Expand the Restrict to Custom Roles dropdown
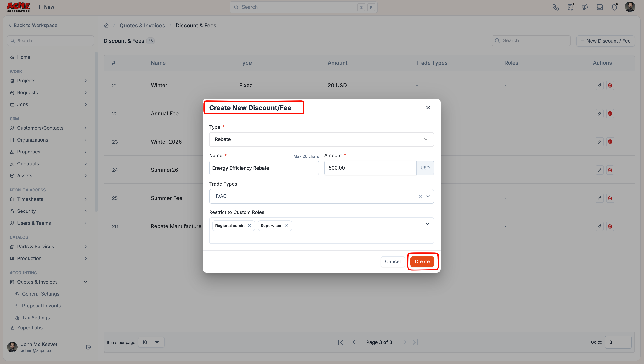This screenshot has height=364, width=644. [x=427, y=224]
